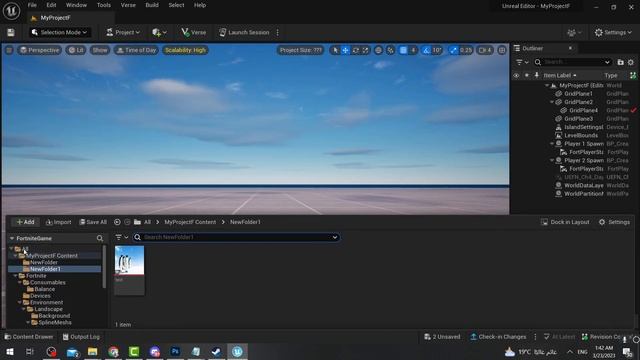Open content browser filter icon
The height and width of the screenshot is (360, 640).
click(x=121, y=237)
